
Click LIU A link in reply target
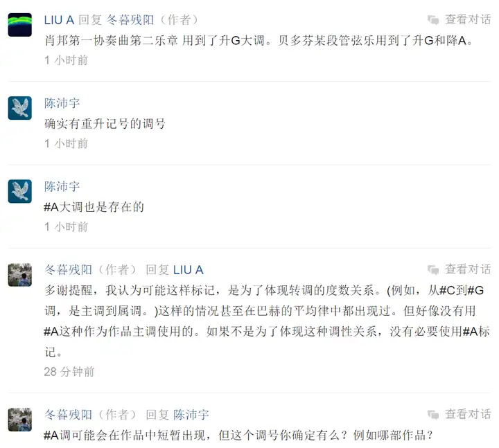point(189,270)
